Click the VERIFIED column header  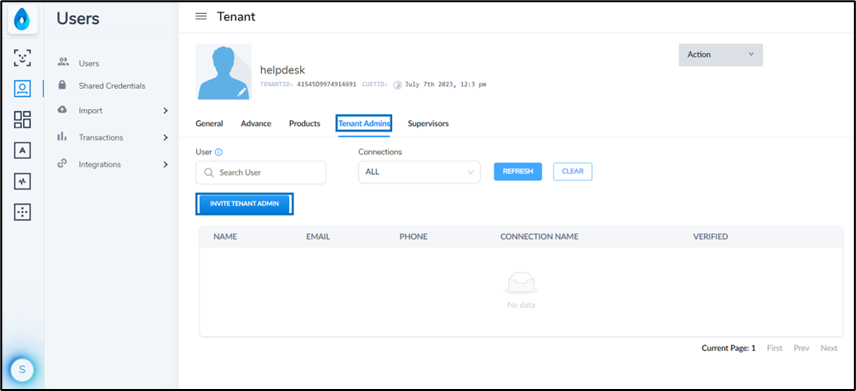click(710, 236)
